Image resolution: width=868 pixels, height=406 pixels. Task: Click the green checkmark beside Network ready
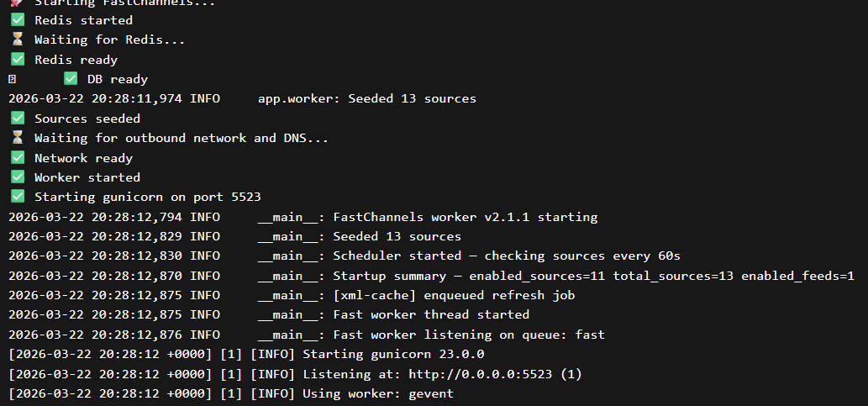tap(17, 158)
